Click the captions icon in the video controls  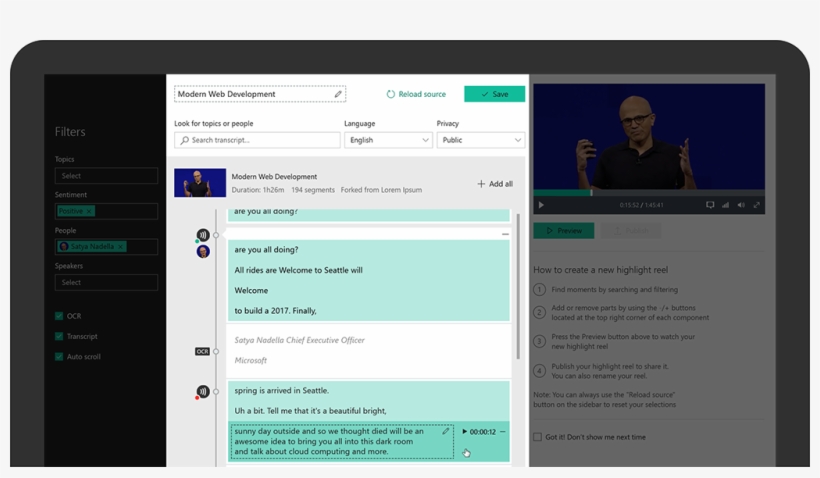(710, 205)
